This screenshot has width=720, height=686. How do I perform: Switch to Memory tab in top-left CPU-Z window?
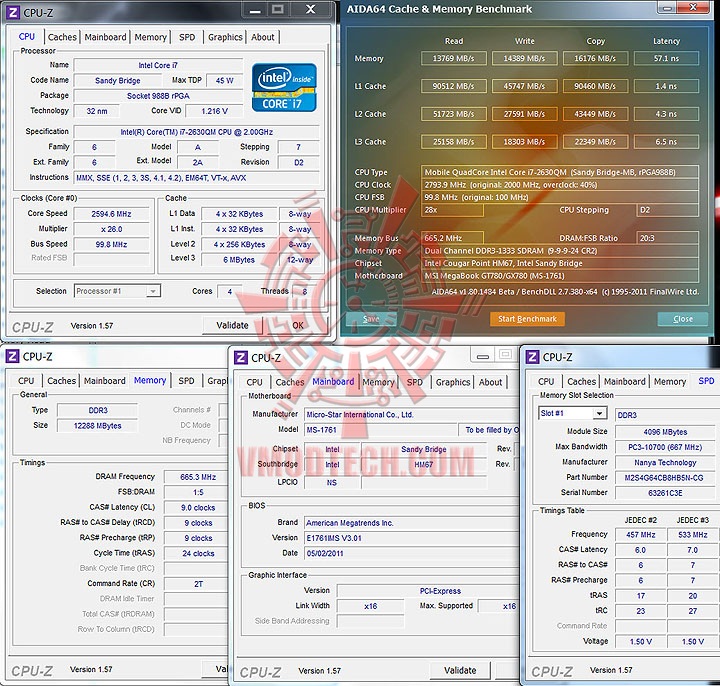tap(150, 37)
